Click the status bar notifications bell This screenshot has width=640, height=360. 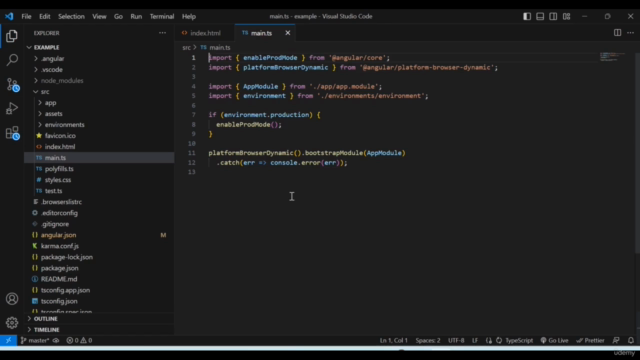click(631, 340)
